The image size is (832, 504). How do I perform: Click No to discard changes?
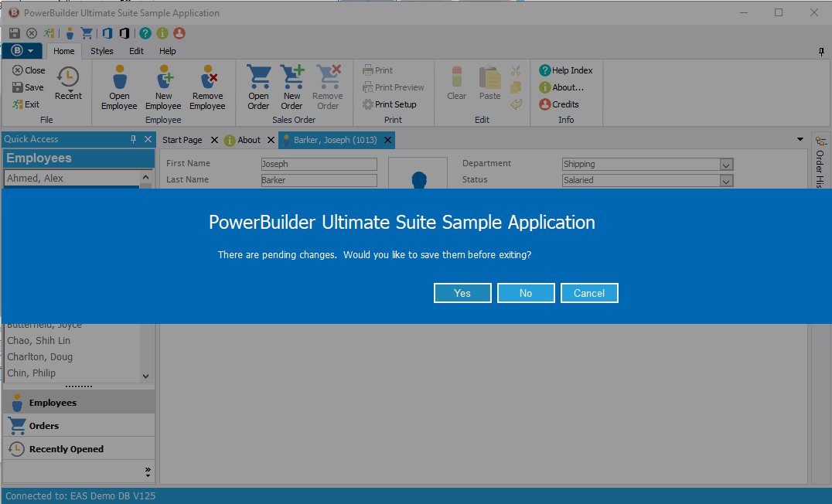[526, 293]
